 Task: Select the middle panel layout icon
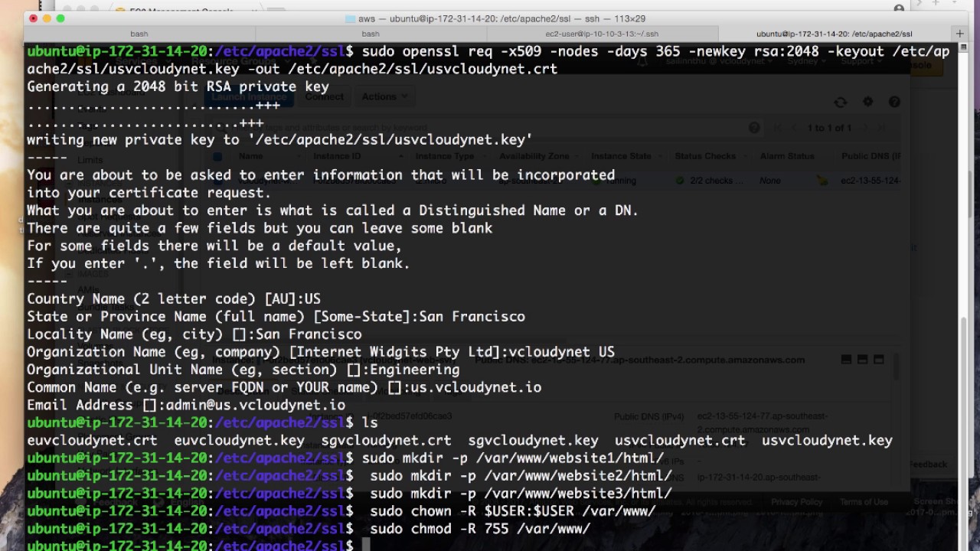coord(862,359)
